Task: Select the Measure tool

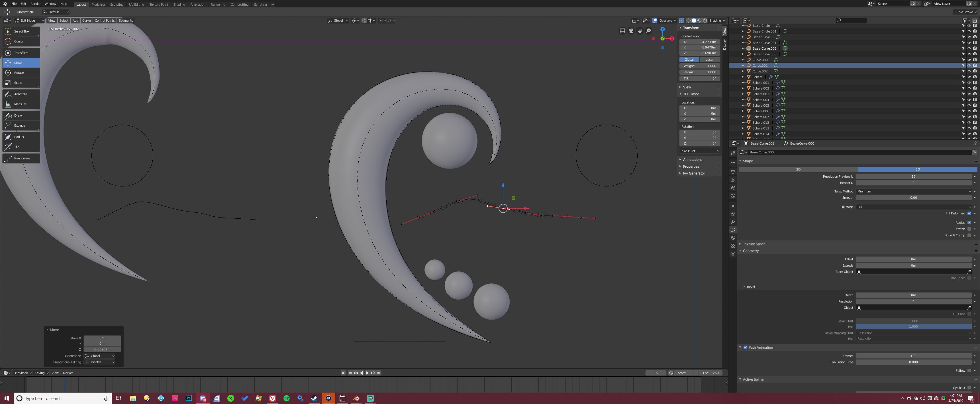Action: click(21, 104)
